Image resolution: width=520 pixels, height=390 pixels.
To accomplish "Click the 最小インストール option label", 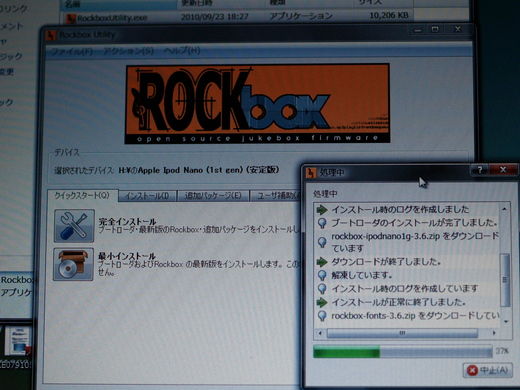I will 127,256.
